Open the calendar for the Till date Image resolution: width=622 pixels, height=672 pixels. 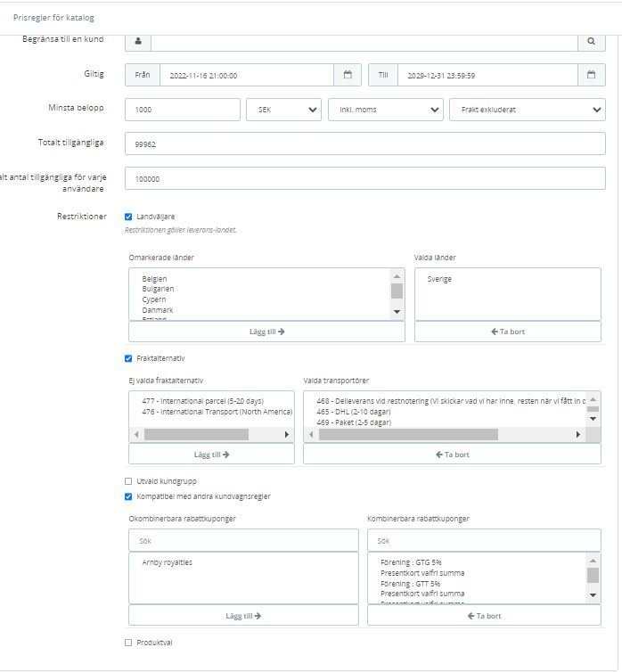tap(591, 75)
